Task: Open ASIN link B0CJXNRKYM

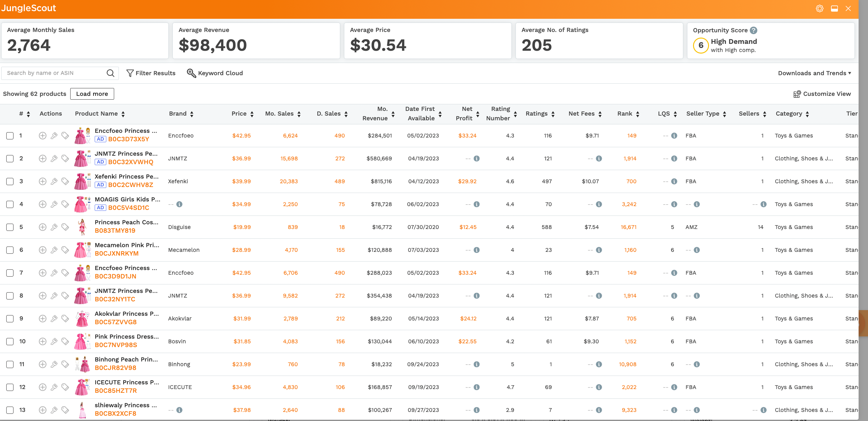Action: click(x=117, y=254)
